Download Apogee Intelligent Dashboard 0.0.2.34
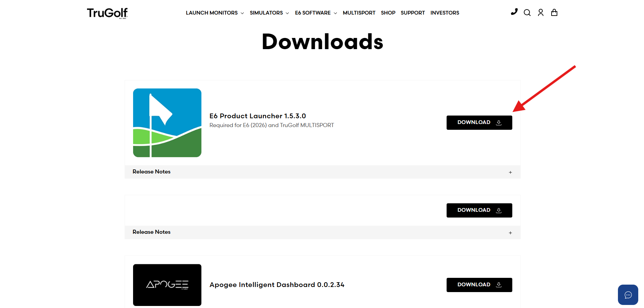 click(479, 285)
